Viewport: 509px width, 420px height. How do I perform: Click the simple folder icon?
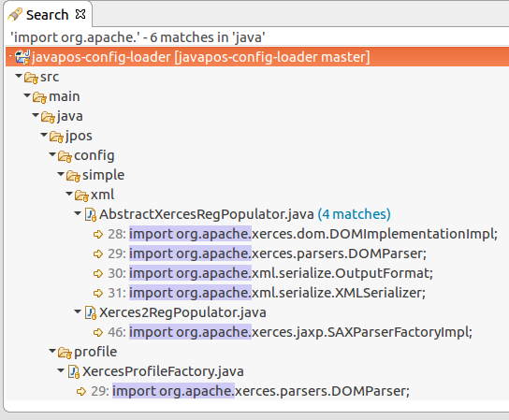tap(73, 176)
